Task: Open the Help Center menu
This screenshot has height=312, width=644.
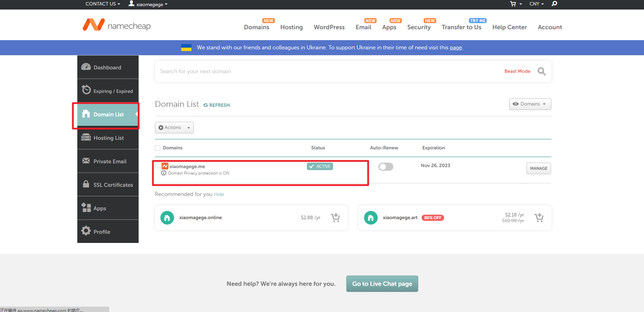Action: click(509, 27)
